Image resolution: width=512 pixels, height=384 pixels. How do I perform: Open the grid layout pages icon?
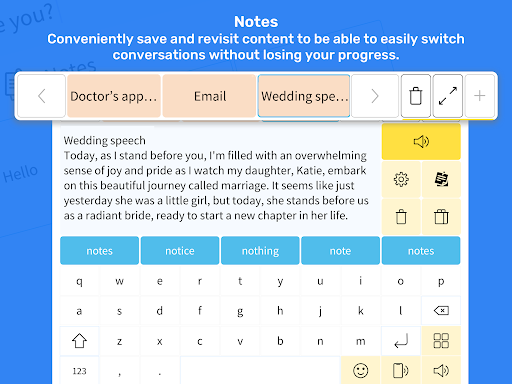coord(441,341)
